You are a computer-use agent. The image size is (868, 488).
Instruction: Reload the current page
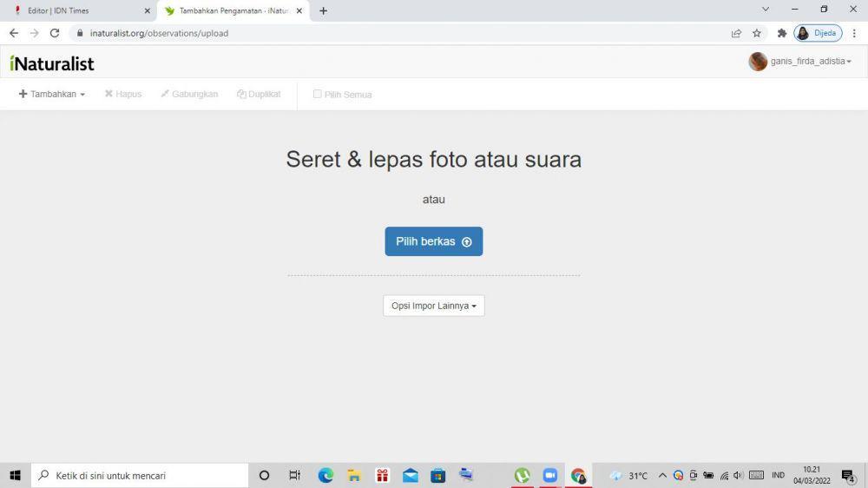pyautogui.click(x=54, y=33)
